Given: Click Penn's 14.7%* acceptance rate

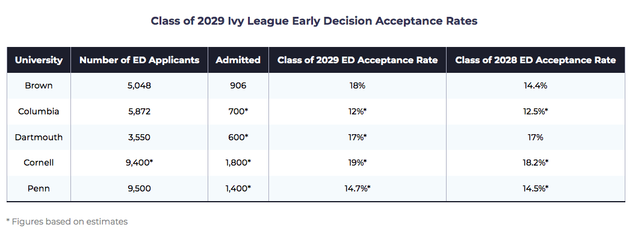Looking at the screenshot, I should click(x=358, y=188).
